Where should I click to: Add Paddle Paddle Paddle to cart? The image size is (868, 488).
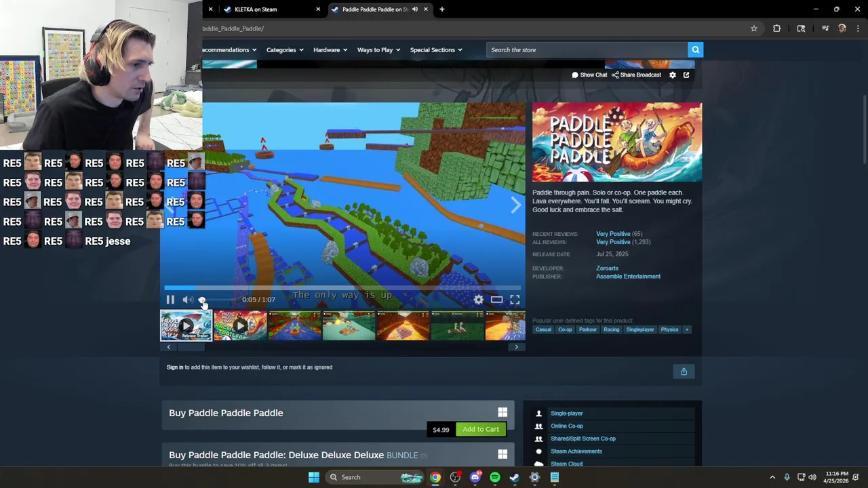coord(481,429)
